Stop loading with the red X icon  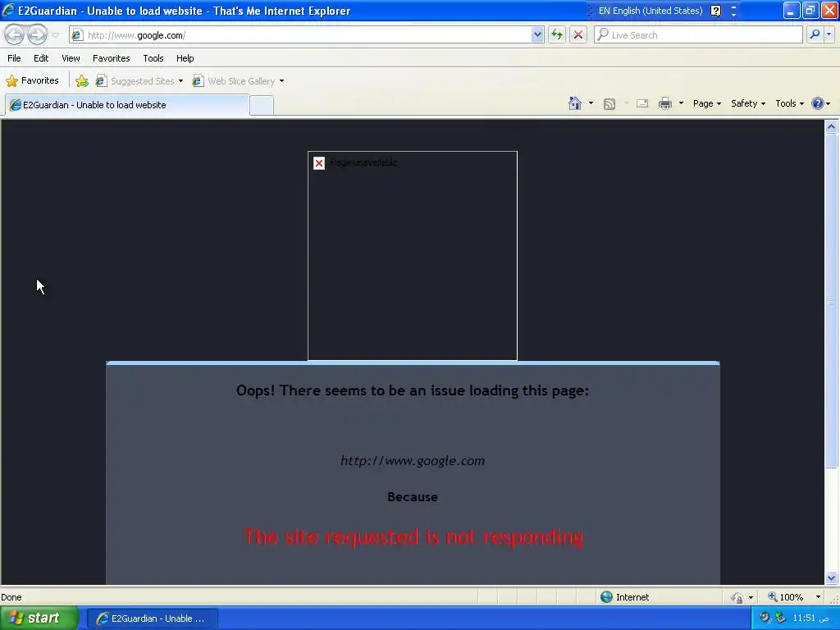[x=578, y=35]
